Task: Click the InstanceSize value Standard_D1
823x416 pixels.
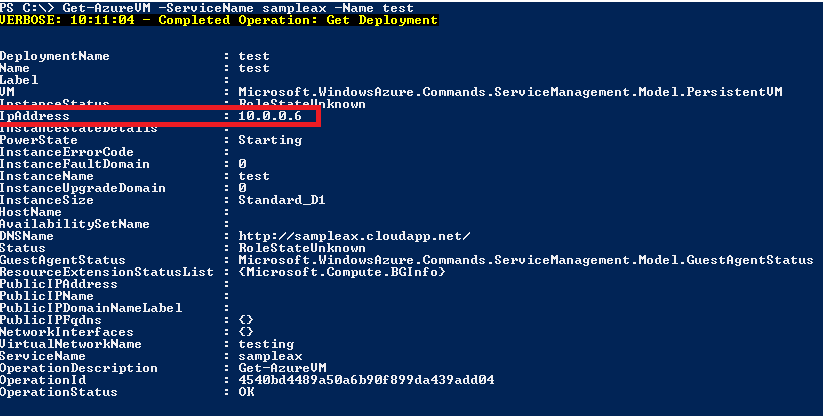Action: pyautogui.click(x=282, y=200)
